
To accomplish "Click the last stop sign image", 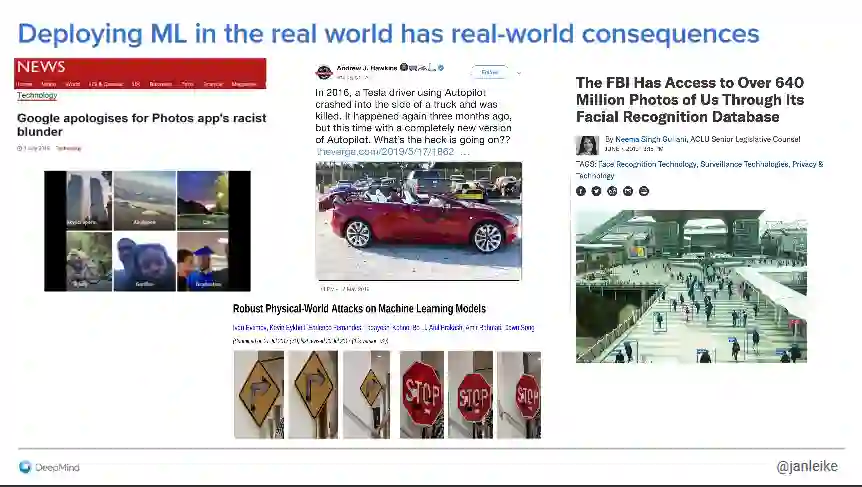I will click(x=519, y=395).
